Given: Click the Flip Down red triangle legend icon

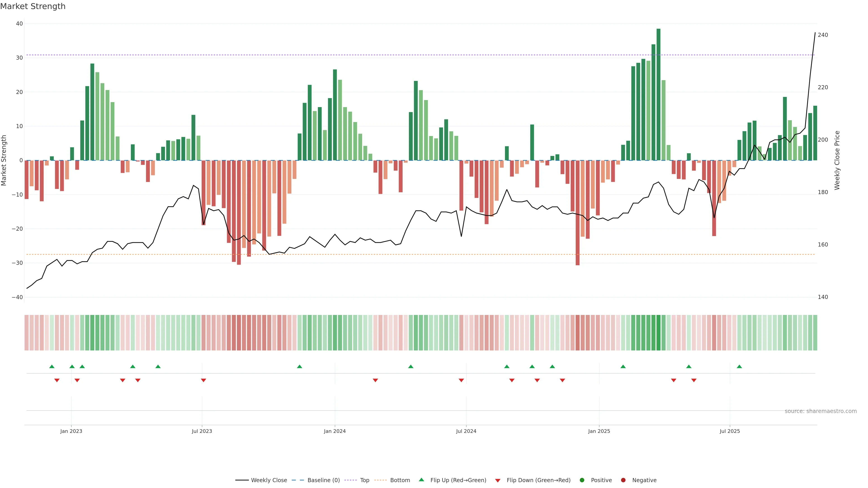Looking at the screenshot, I should 498,480.
